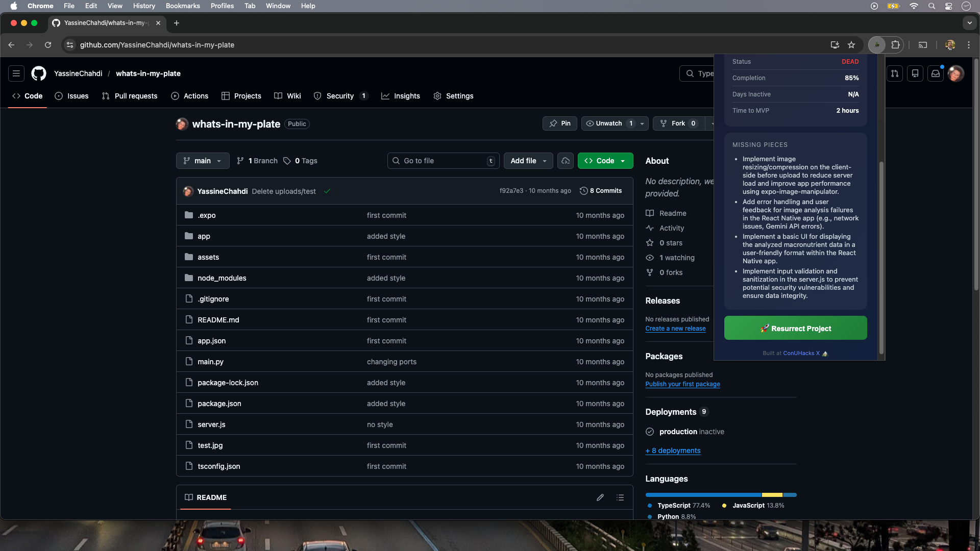980x551 pixels.
Task: Open README outline list icon
Action: (x=620, y=497)
